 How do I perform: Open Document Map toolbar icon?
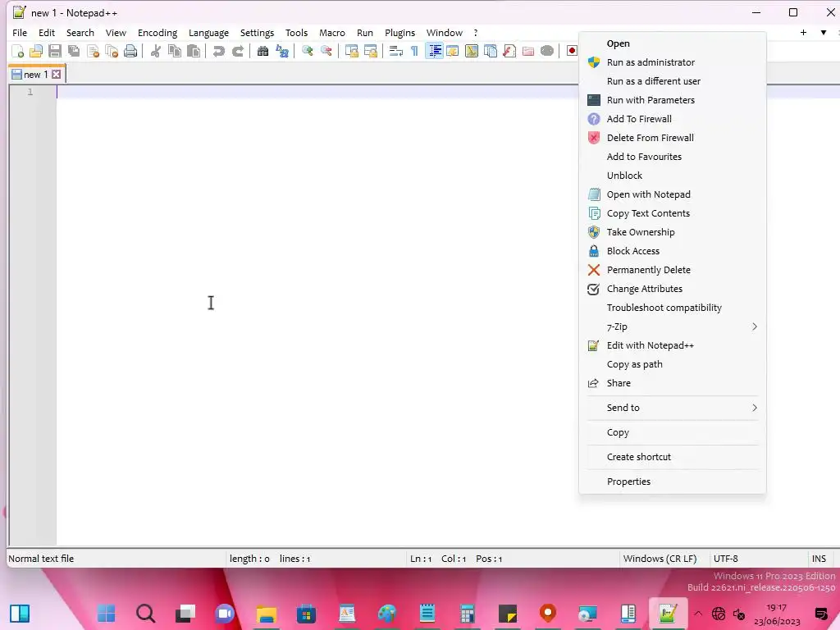coord(472,52)
